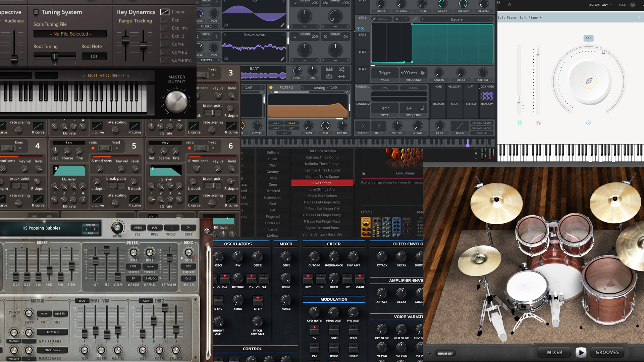Check the Exp. curve option in Key Dynamics
The image size is (644, 362).
tap(165, 20)
